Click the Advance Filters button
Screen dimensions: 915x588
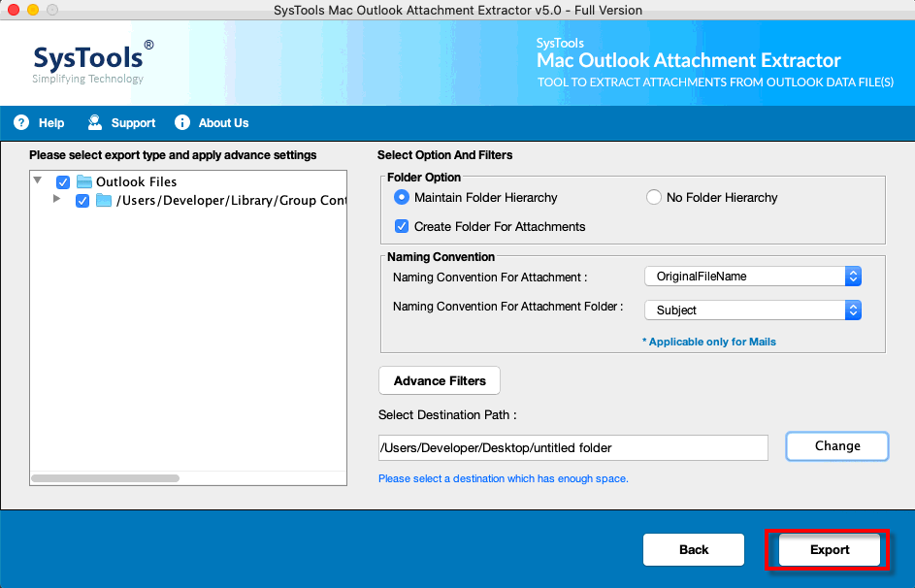tap(440, 381)
